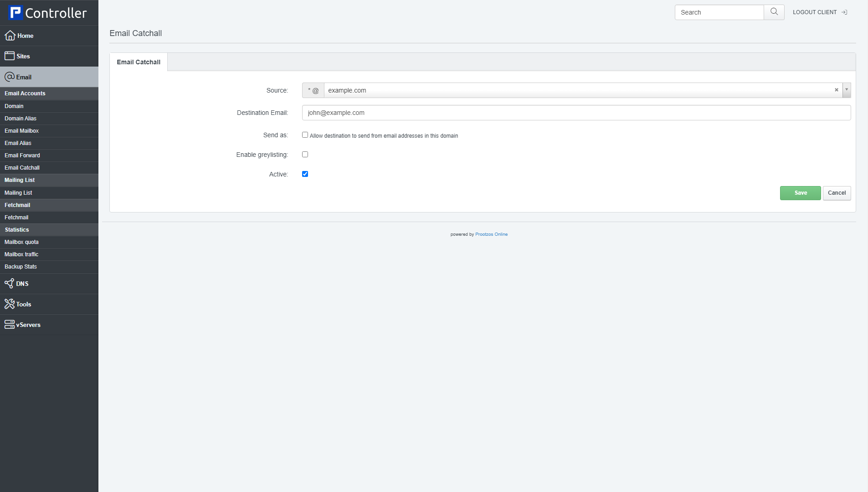Clear the selected source domain

click(836, 90)
